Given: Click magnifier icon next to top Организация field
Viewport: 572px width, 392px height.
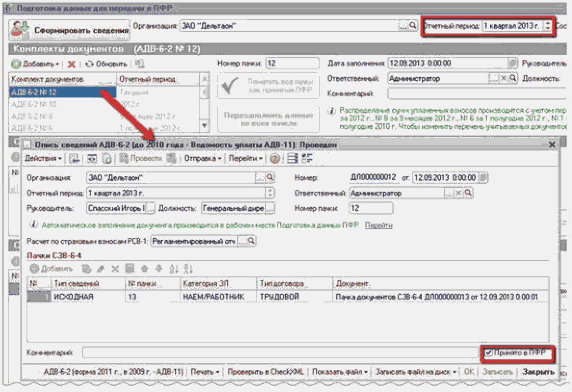Looking at the screenshot, I should pyautogui.click(x=413, y=26).
